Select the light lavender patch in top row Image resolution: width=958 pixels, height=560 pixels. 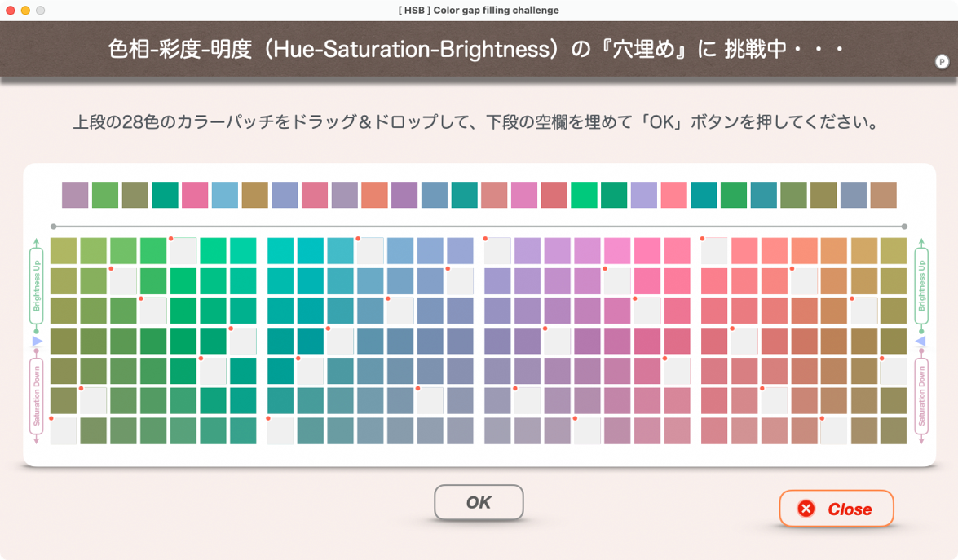tap(643, 195)
